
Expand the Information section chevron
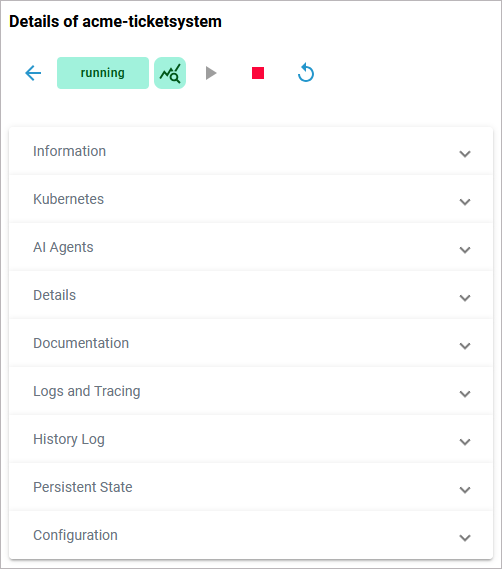(x=465, y=154)
